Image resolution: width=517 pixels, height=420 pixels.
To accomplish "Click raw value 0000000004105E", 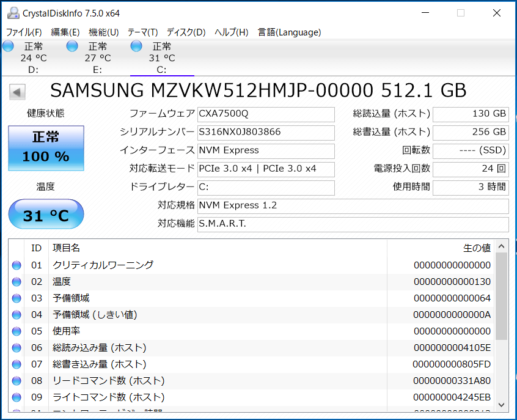I will tap(452, 348).
